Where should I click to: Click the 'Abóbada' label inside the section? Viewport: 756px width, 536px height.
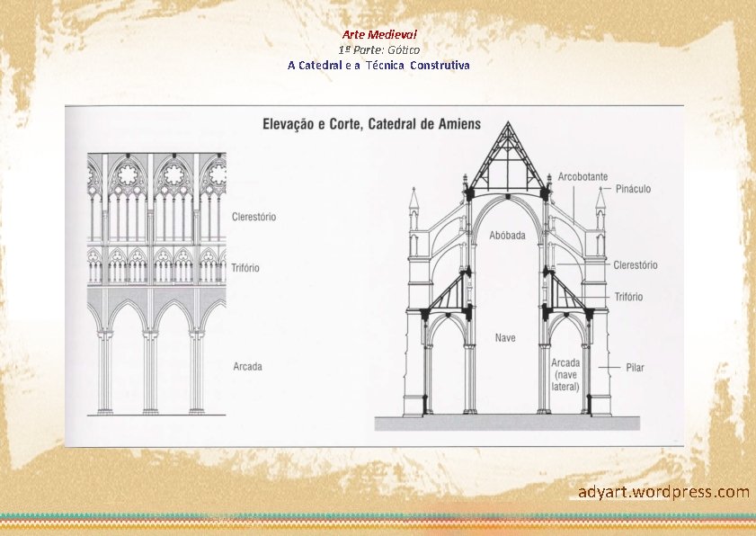point(507,236)
